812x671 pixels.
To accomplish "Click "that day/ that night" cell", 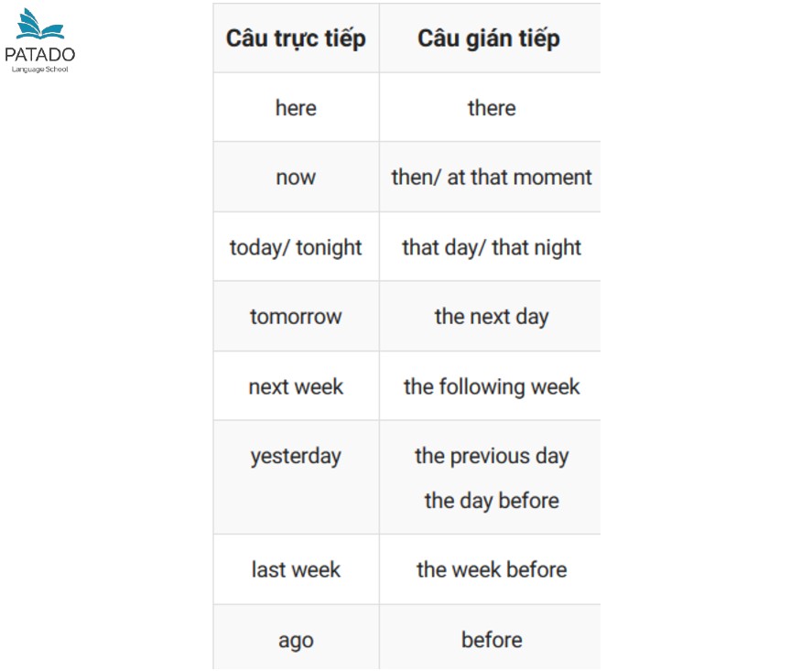I will point(492,247).
